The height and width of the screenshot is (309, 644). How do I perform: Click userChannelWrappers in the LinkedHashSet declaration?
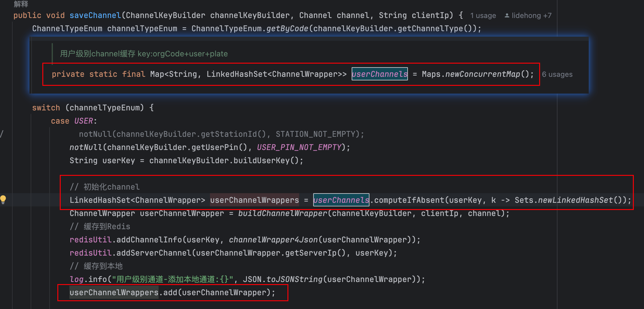click(254, 200)
